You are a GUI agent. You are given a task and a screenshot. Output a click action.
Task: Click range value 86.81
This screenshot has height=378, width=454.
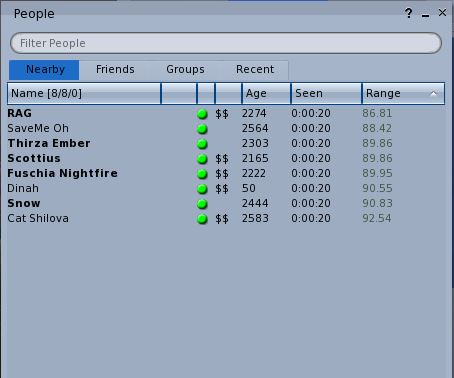pyautogui.click(x=377, y=113)
